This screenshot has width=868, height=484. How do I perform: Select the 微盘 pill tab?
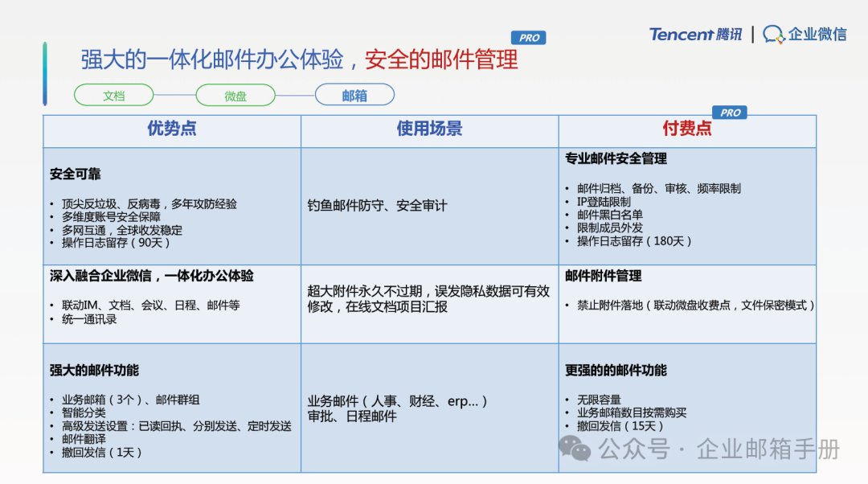point(235,95)
